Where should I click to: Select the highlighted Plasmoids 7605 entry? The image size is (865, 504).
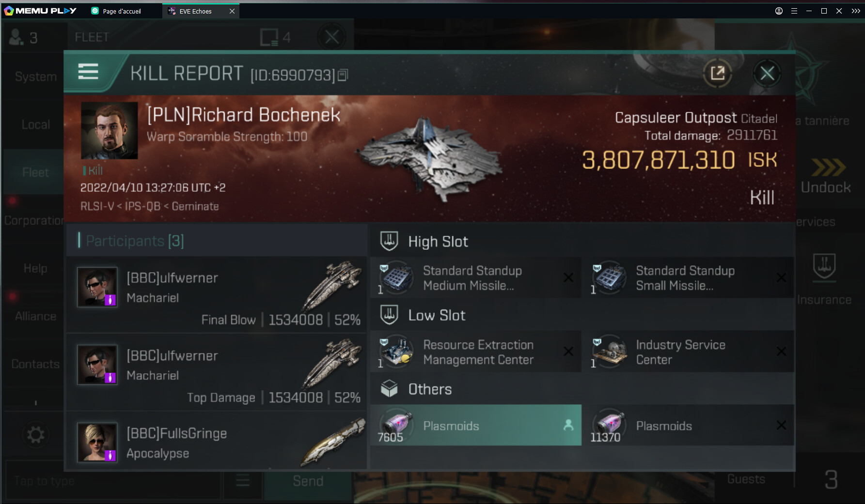click(x=475, y=425)
